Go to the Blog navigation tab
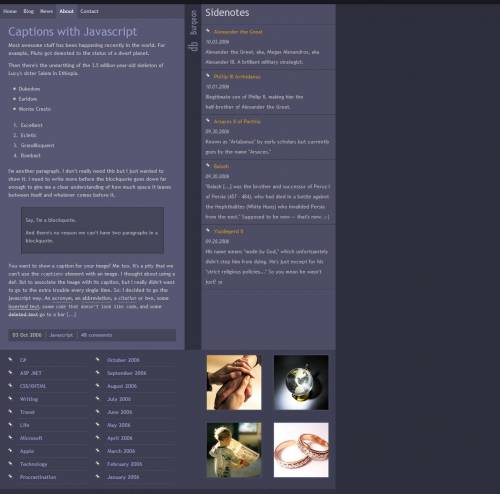 pyautogui.click(x=29, y=11)
